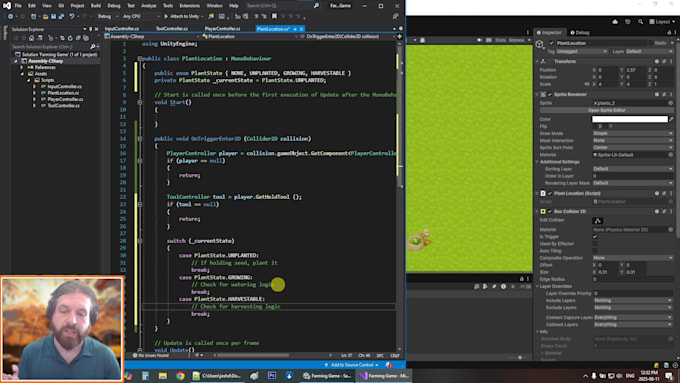The height and width of the screenshot is (383, 680).
Task: Open the Draw Mode dropdown
Action: pyautogui.click(x=632, y=133)
